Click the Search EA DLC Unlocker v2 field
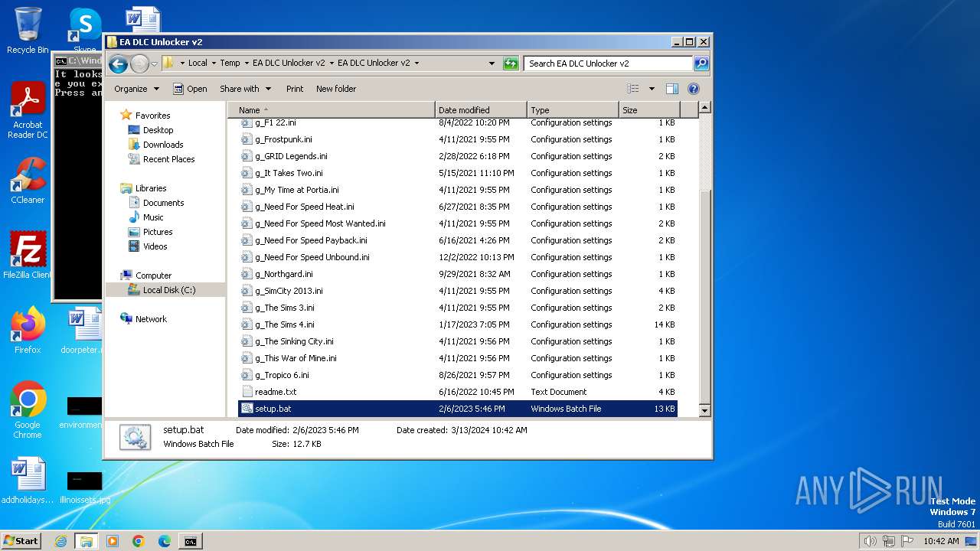This screenshot has height=551, width=980. click(x=609, y=64)
